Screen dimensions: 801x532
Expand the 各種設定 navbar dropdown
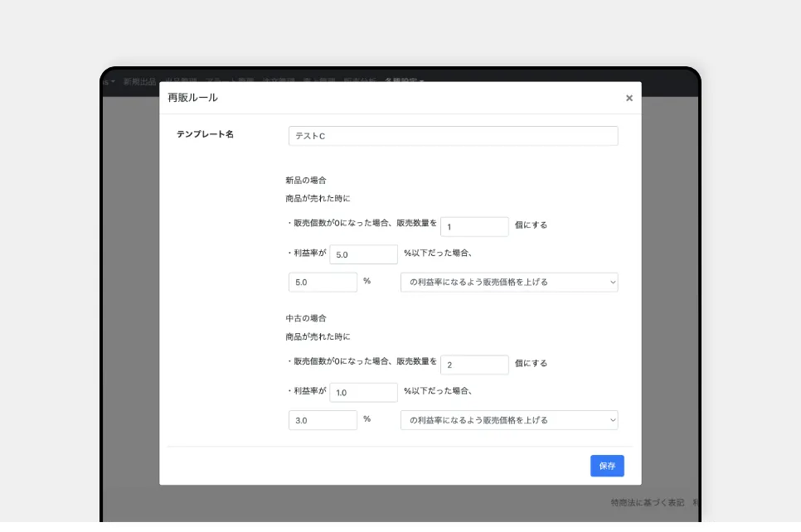pos(404,81)
